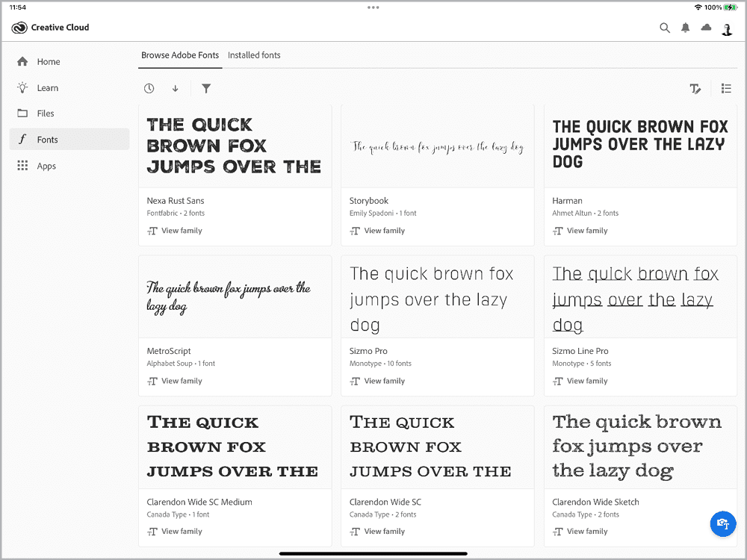This screenshot has height=560, width=747.
Task: Click view family icon for MetroScript
Action: 152,382
